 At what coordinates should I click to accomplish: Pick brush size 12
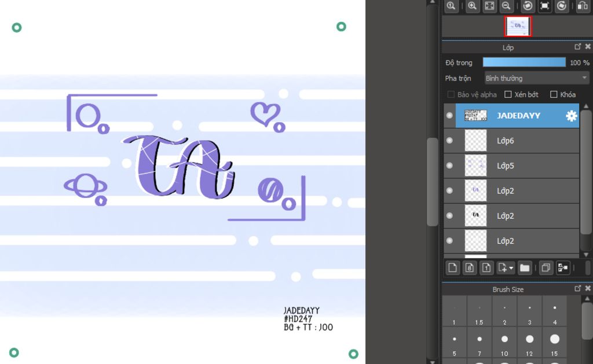pos(529,343)
